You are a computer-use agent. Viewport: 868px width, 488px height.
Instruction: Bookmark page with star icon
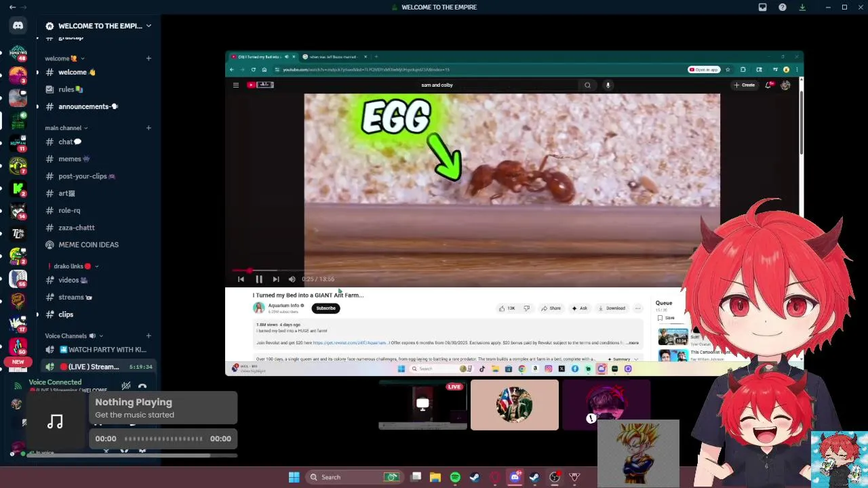[x=728, y=70]
